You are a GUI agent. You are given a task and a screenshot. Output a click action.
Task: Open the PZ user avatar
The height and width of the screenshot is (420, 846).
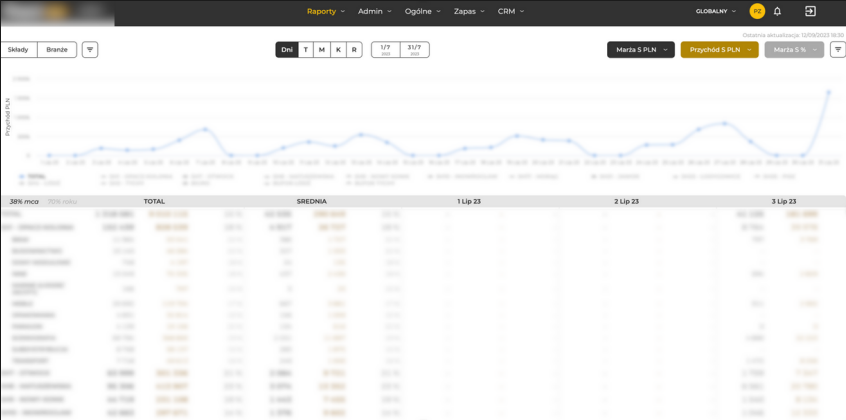tap(757, 11)
